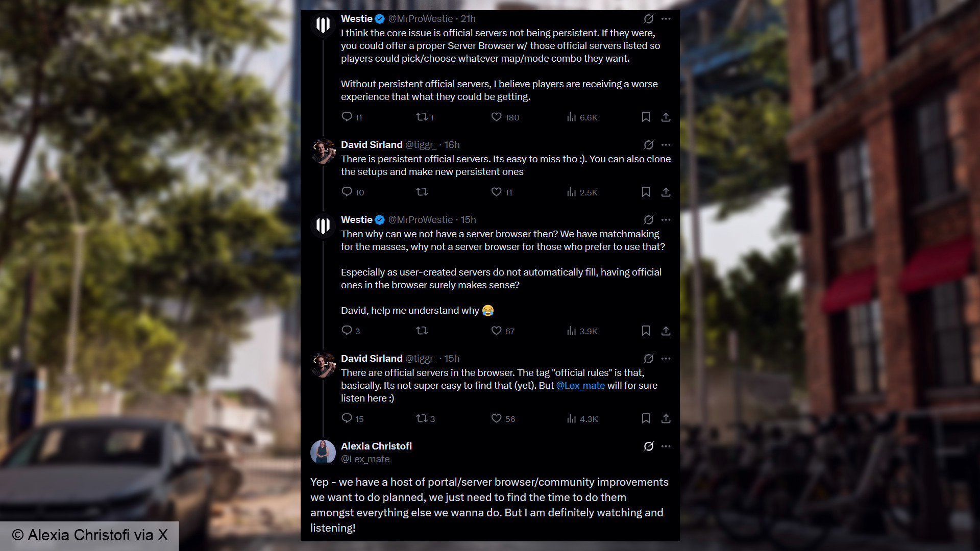Retweet Westie's 15h tweet
This screenshot has width=980, height=551.
pos(422,331)
